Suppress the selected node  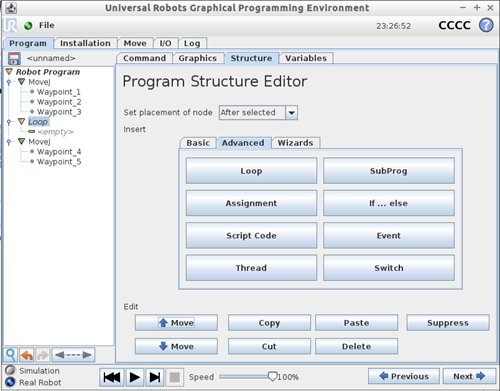pyautogui.click(x=448, y=323)
